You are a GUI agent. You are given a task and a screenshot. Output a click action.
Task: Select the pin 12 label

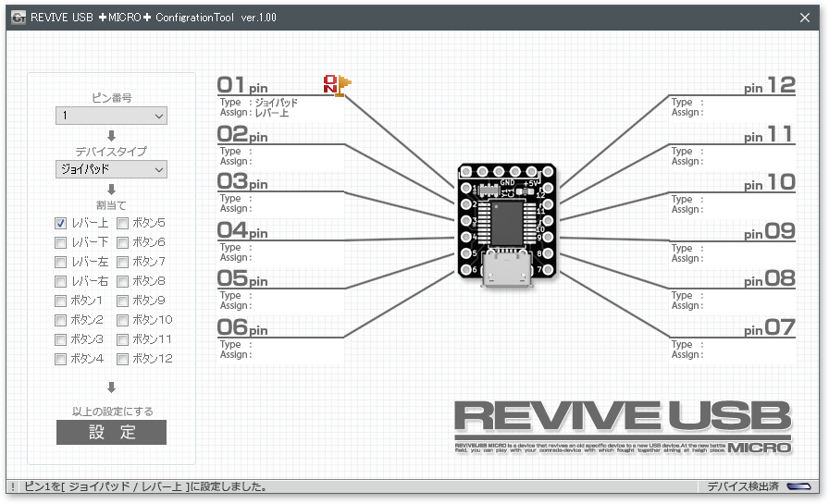[769, 86]
